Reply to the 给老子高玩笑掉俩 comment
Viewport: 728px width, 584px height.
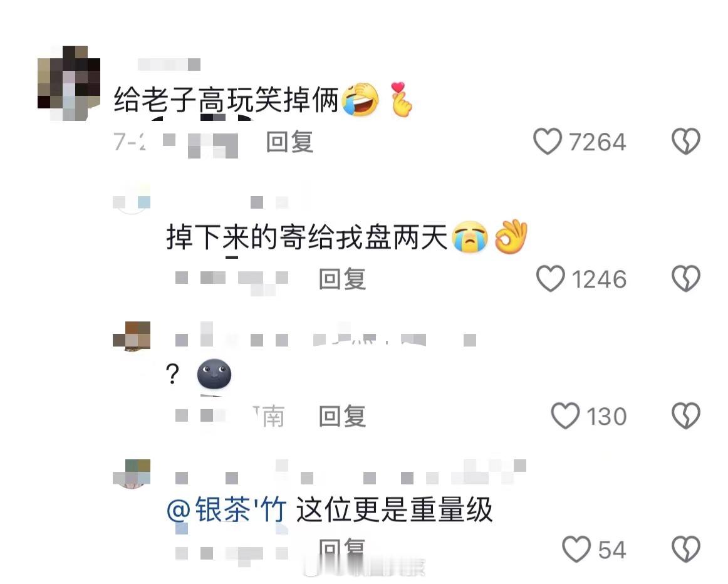289,142
